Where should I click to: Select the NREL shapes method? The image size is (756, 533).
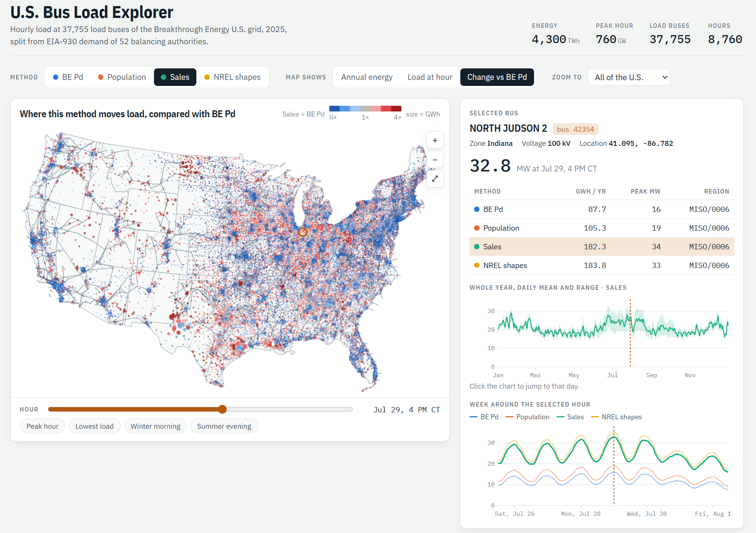click(x=232, y=77)
